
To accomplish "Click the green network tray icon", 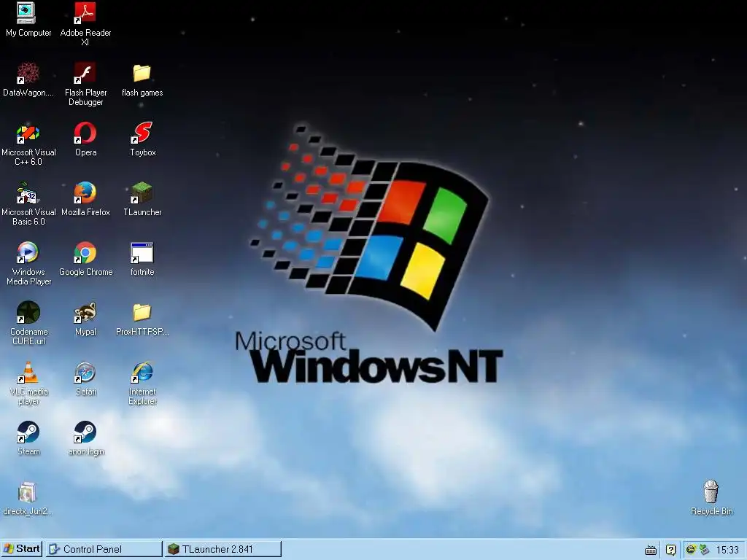I will pos(704,550).
